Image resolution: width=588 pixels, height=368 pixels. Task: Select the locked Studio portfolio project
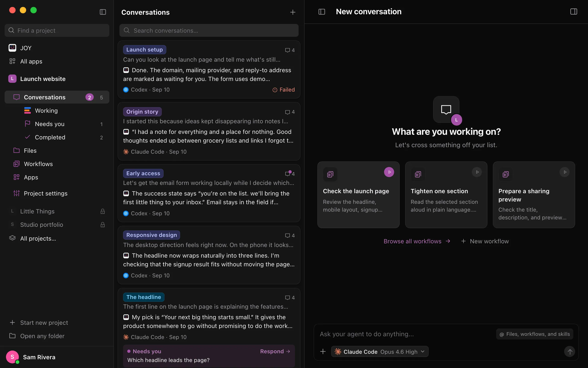point(57,225)
